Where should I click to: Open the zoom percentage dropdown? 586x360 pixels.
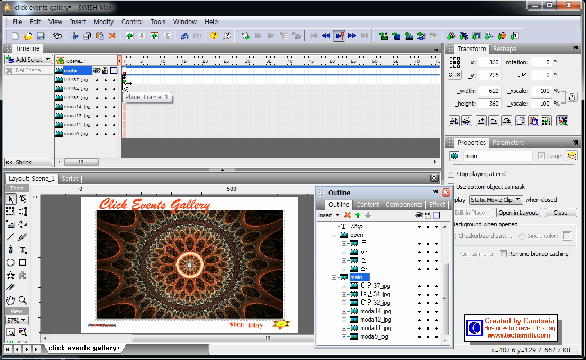(17, 320)
